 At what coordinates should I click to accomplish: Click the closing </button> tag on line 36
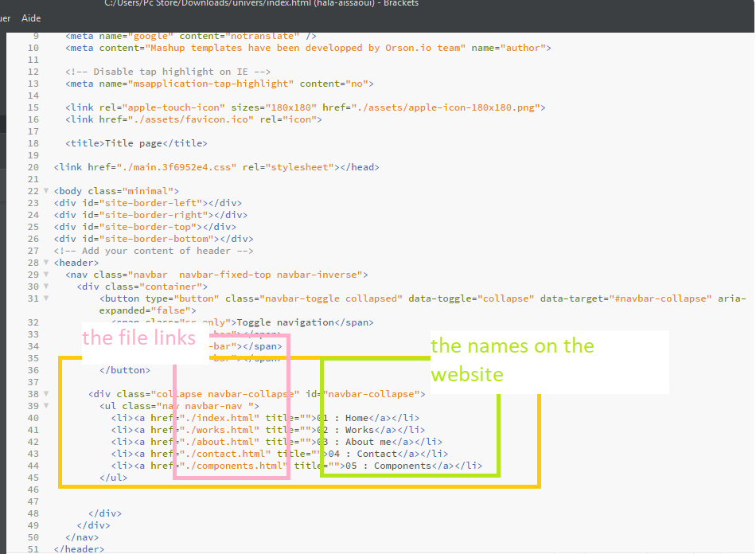125,370
